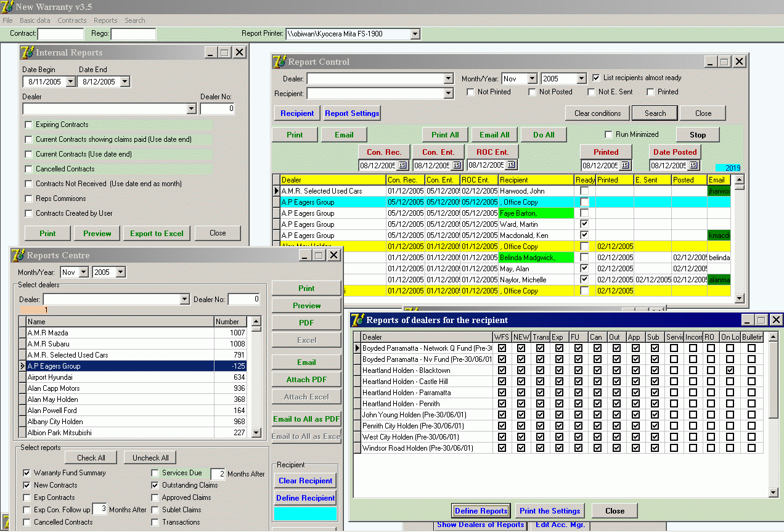Image resolution: width=784 pixels, height=532 pixels.
Task: Click the Internal Reports window title icon
Action: (27, 53)
